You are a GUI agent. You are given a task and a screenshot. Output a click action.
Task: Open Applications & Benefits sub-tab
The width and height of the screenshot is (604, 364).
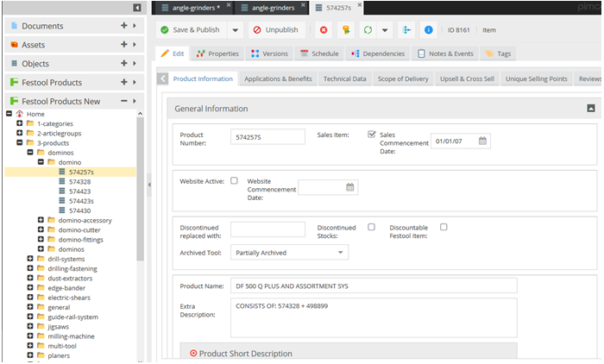[278, 78]
